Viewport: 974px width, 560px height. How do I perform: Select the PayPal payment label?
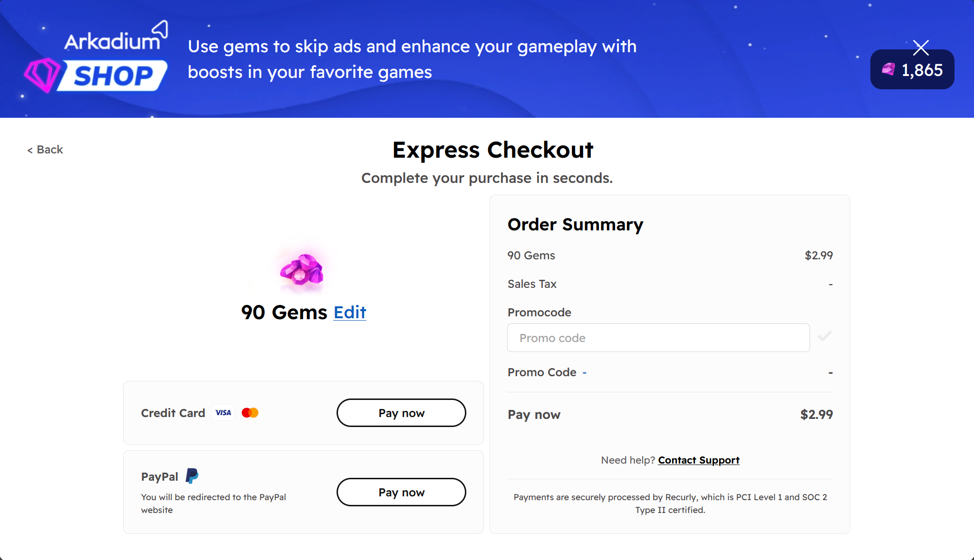pyautogui.click(x=160, y=476)
